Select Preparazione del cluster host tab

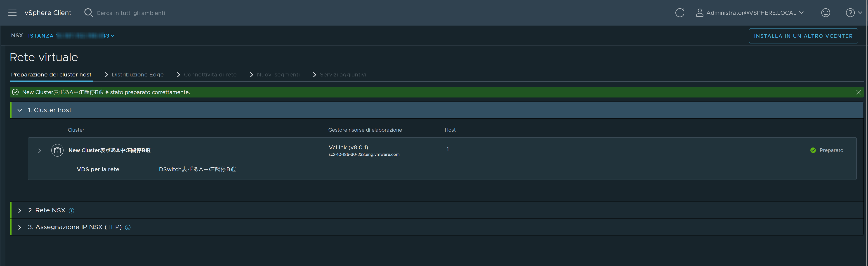51,74
